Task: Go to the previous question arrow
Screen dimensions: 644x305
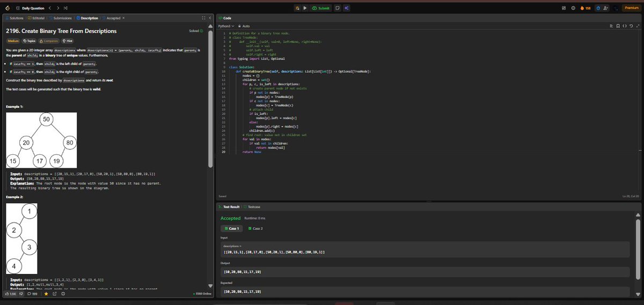Action: click(x=50, y=8)
